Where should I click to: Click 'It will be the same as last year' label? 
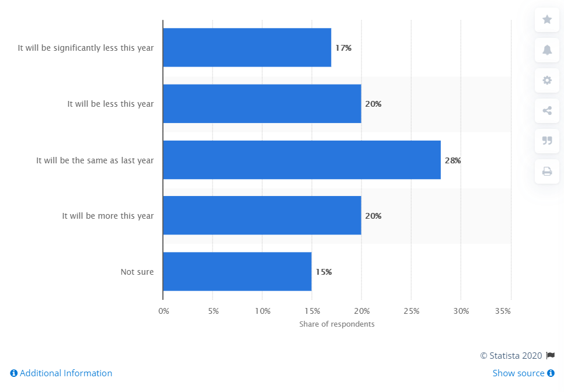click(x=95, y=160)
